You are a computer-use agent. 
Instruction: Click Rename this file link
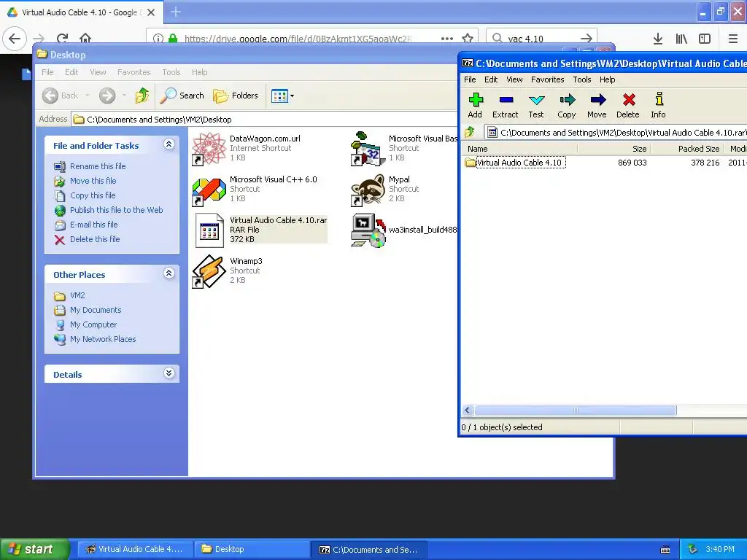pyautogui.click(x=98, y=166)
